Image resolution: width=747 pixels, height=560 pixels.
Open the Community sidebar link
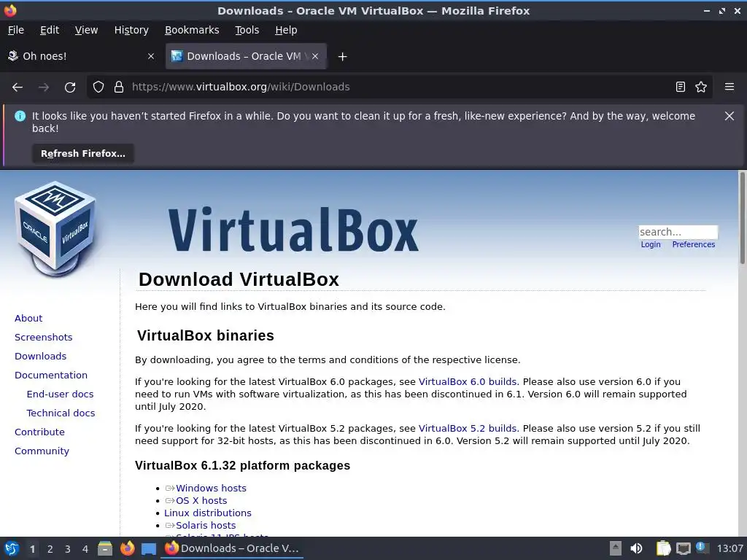(42, 451)
